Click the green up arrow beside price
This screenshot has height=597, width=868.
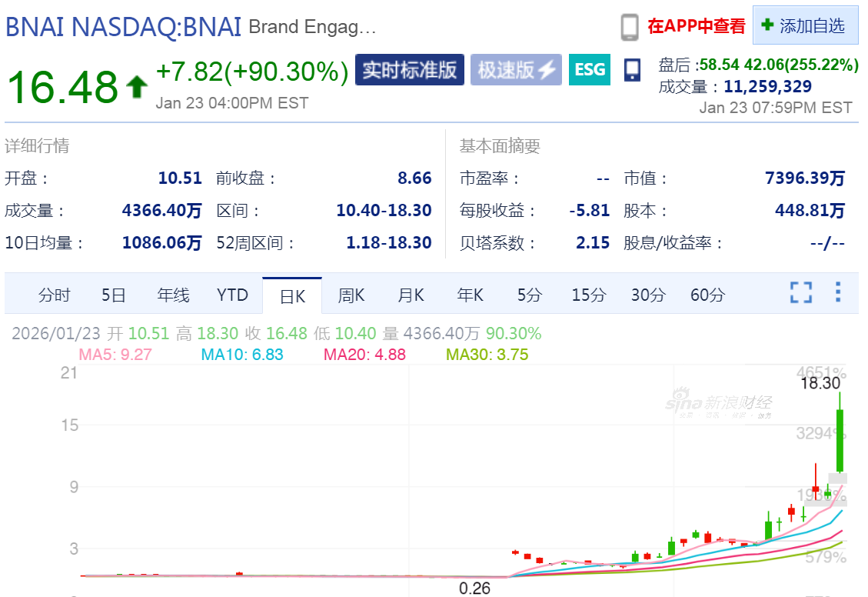(137, 88)
